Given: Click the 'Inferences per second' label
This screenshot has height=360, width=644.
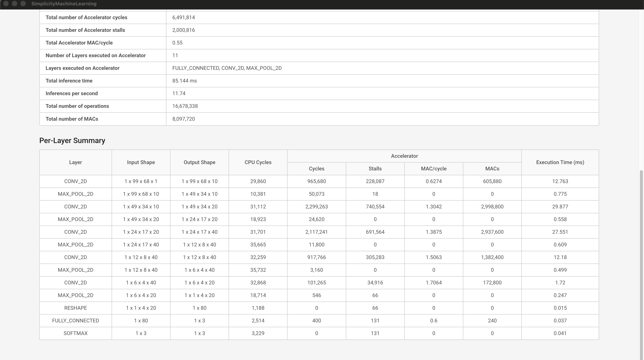Looking at the screenshot, I should click(x=72, y=93).
